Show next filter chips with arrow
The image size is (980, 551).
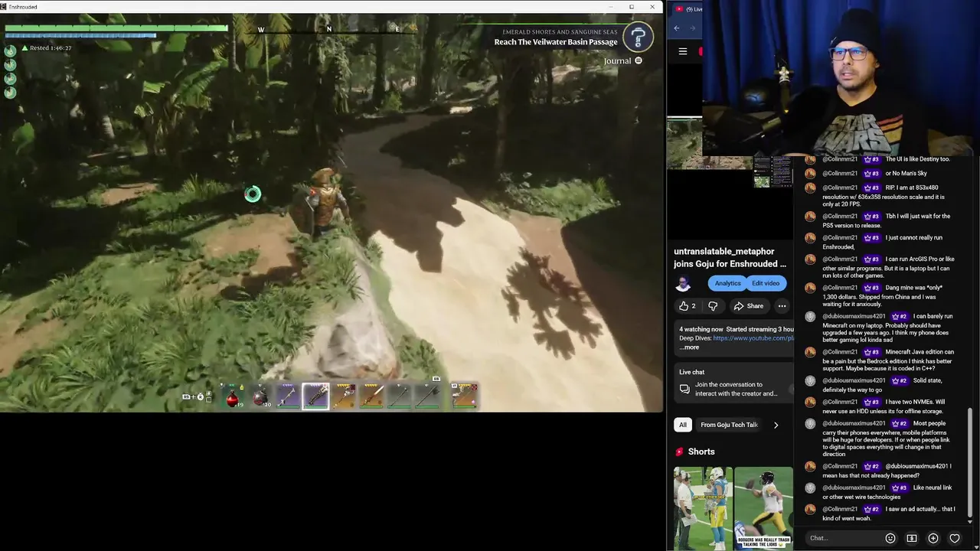[x=776, y=425]
